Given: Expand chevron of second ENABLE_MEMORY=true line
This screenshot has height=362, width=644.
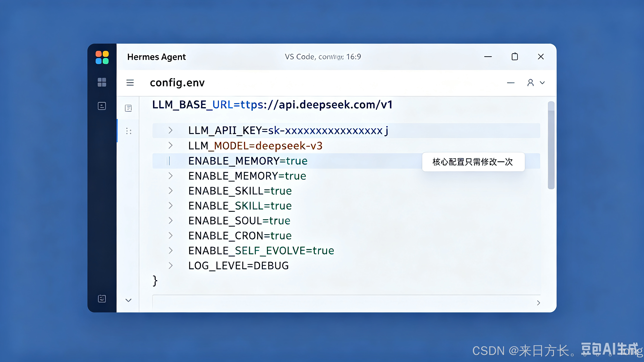Looking at the screenshot, I should (170, 176).
